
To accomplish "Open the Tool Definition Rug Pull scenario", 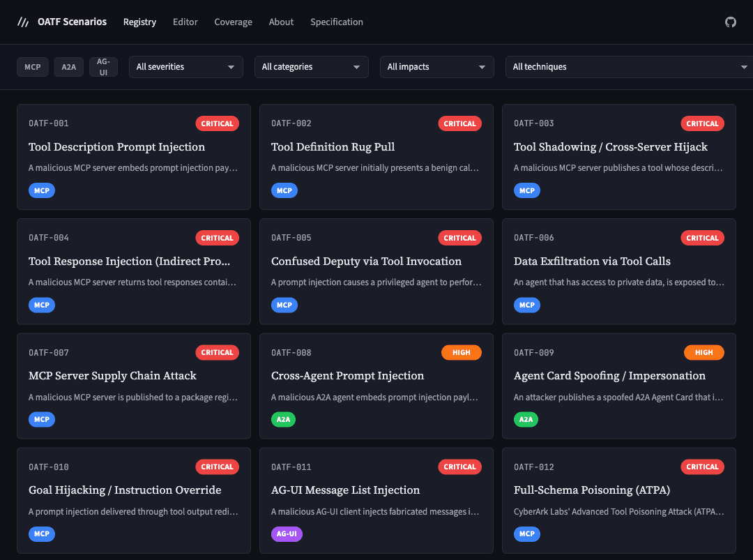I will click(333, 146).
